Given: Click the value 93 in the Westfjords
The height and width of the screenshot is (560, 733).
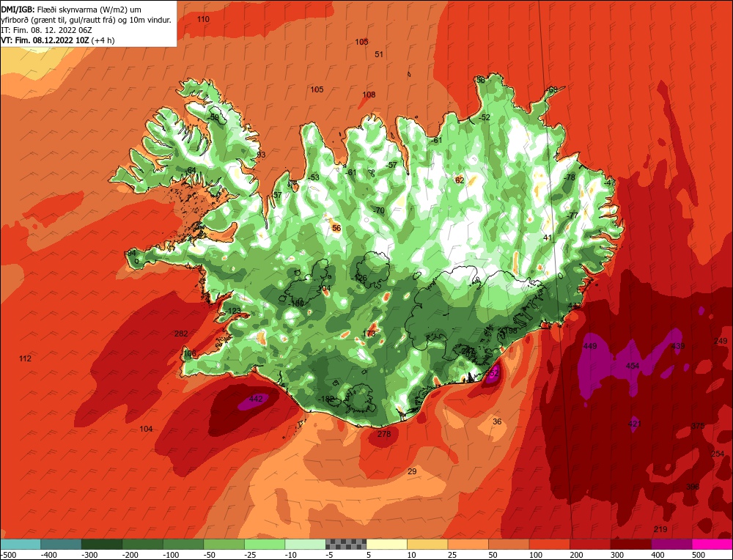Looking at the screenshot, I should 261,155.
